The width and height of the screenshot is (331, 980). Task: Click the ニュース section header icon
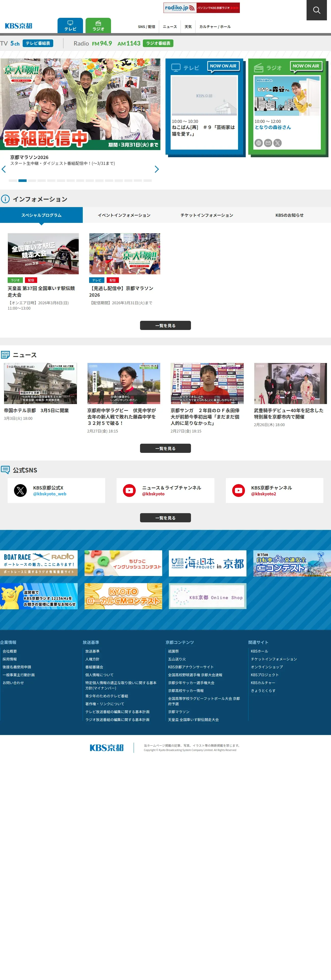[x=5, y=355]
